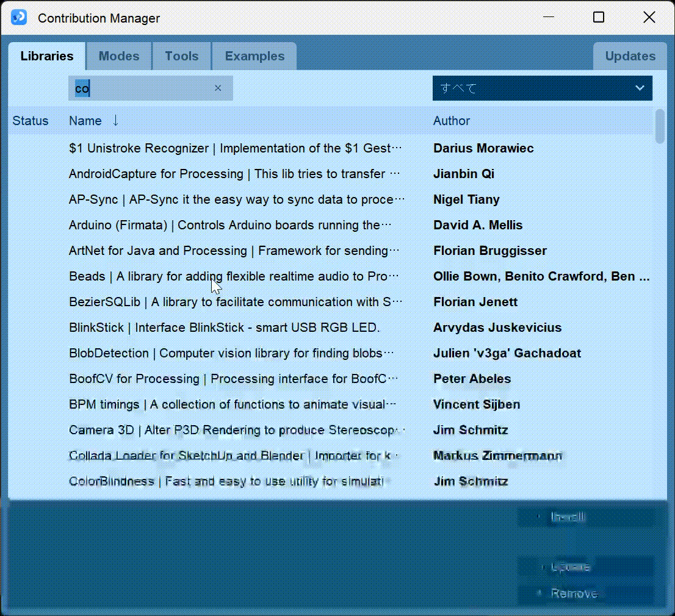Click author Florian Jenett
The height and width of the screenshot is (616, 675).
coord(475,302)
